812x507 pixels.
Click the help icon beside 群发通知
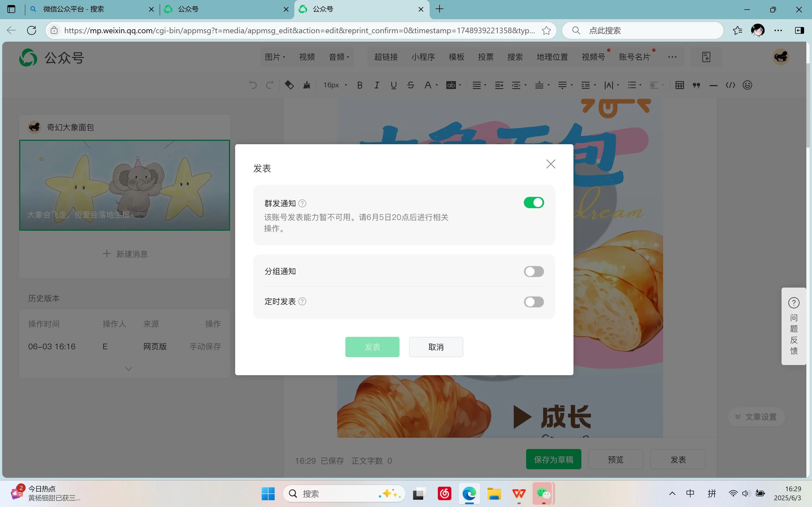[302, 204]
